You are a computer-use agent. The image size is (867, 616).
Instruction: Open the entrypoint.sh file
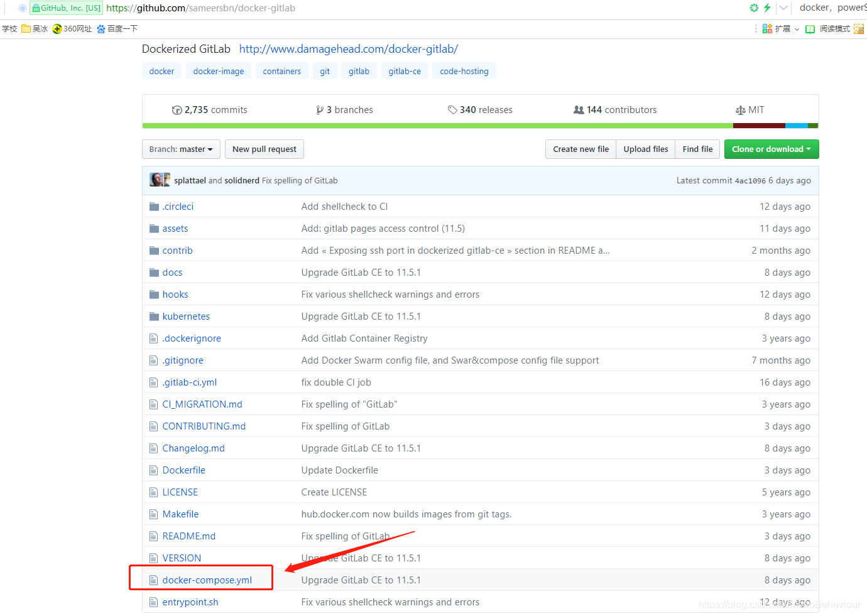click(x=190, y=602)
